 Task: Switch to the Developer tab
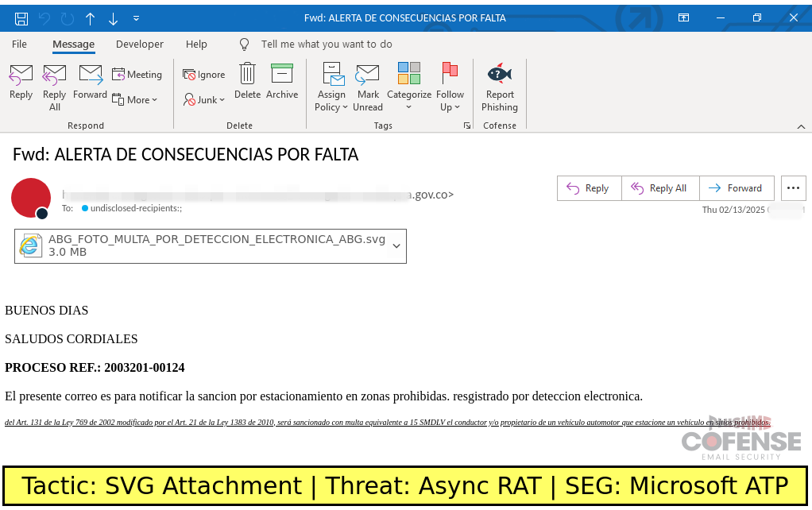click(x=140, y=44)
